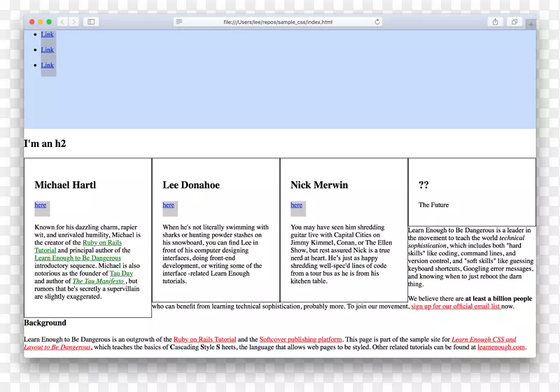The width and height of the screenshot is (560, 392).
Task: Open the Tau Day link
Action: point(121,274)
